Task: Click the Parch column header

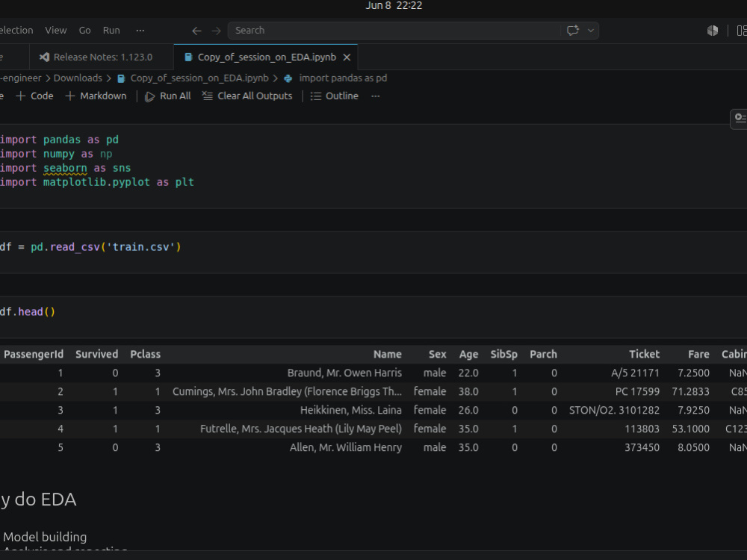Action: pos(544,354)
